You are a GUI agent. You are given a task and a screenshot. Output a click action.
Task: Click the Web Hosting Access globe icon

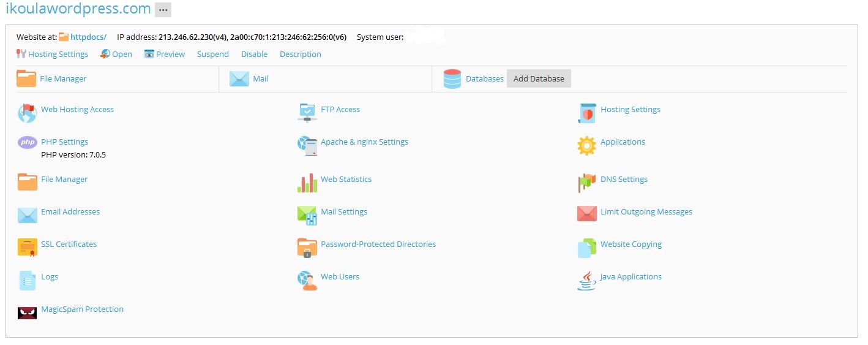tap(28, 113)
